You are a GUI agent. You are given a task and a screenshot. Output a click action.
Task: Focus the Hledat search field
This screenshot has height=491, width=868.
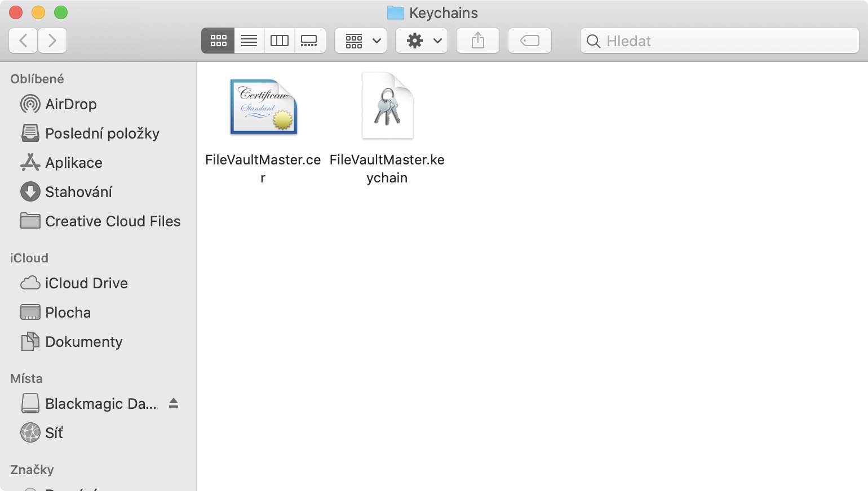tap(720, 41)
